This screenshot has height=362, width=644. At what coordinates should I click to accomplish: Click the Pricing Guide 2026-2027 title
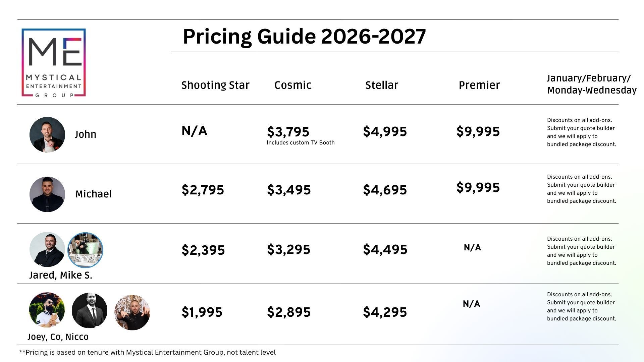pyautogui.click(x=304, y=36)
